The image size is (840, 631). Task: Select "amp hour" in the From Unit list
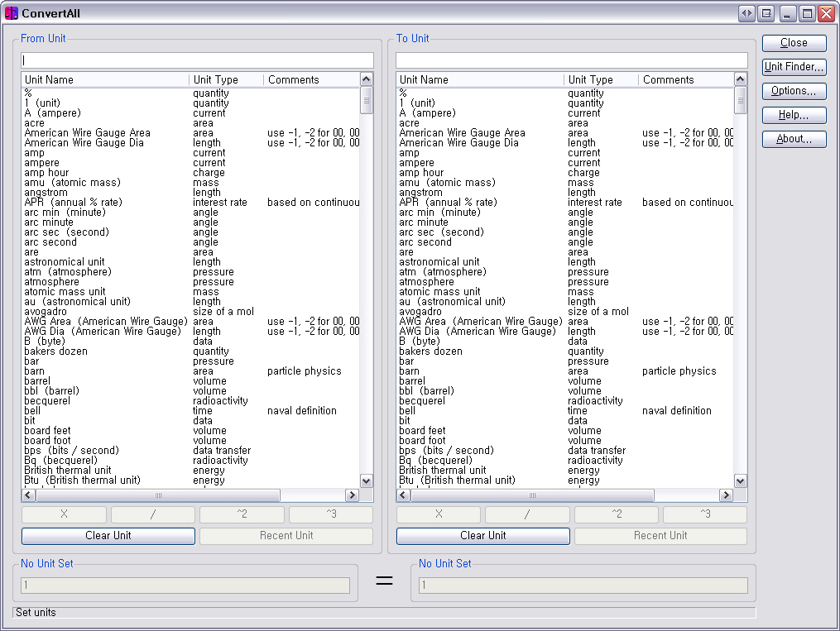[x=46, y=173]
